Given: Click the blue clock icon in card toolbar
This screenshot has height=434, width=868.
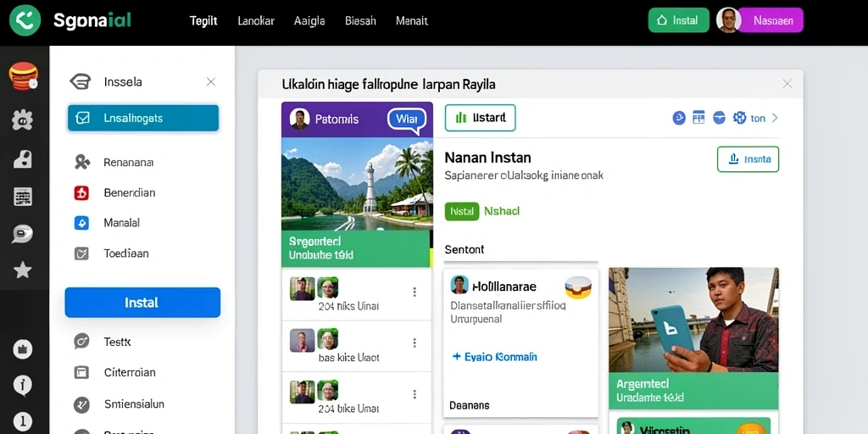Looking at the screenshot, I should pos(679,118).
